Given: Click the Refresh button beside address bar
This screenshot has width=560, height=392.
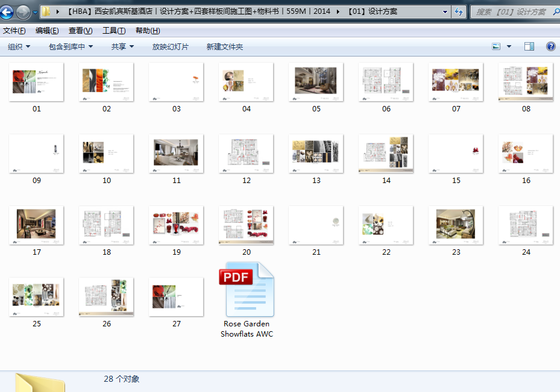Looking at the screenshot, I should pyautogui.click(x=459, y=12).
